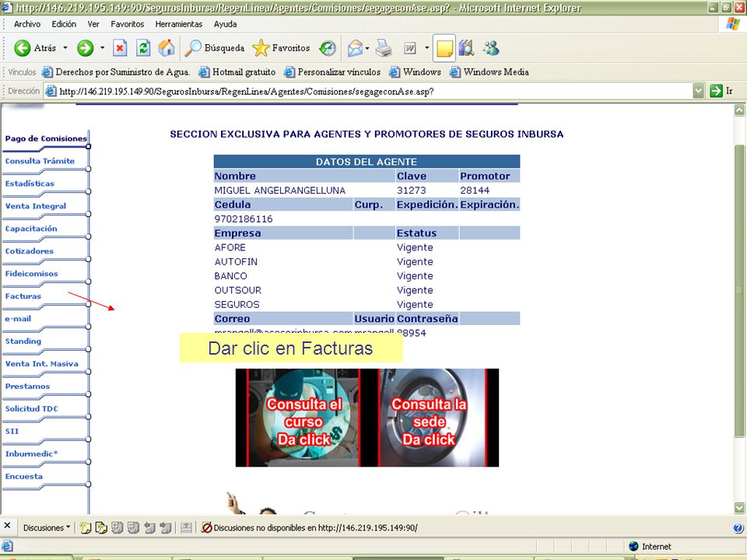Open Derechos por Suministro de Agua link
Viewport: 747px width, 560px height.
tap(116, 72)
